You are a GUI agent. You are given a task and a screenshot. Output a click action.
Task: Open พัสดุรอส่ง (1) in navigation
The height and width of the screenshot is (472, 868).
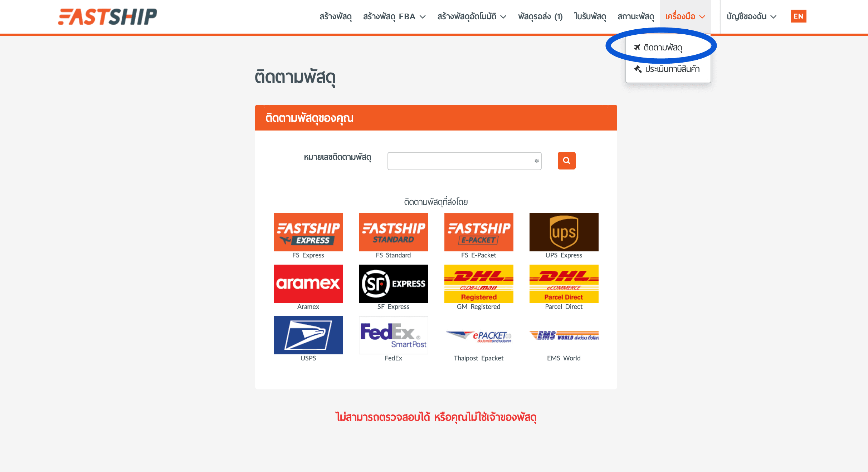pos(540,16)
